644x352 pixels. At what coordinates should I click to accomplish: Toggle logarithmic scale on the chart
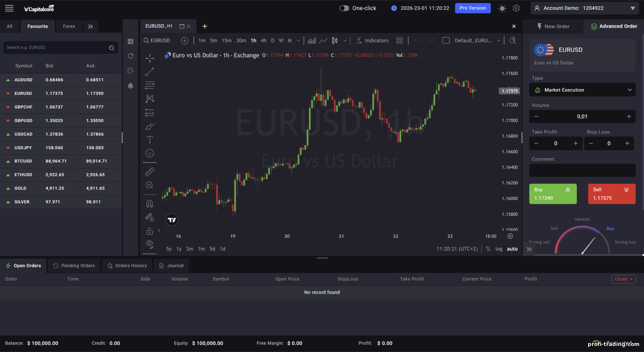point(499,249)
